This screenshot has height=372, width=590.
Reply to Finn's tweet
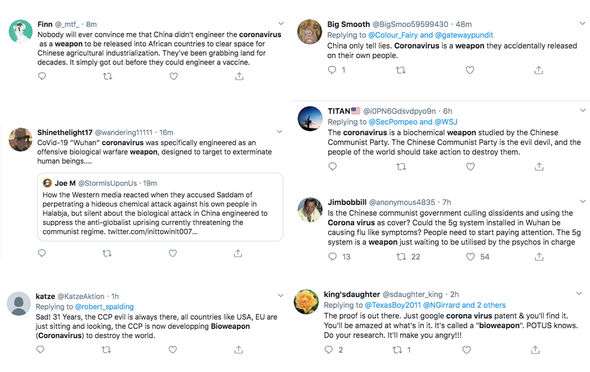tap(42, 76)
